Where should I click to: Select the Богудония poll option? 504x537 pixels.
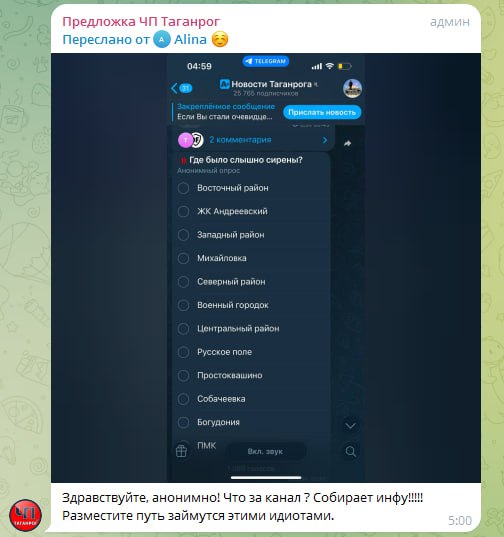point(251,422)
